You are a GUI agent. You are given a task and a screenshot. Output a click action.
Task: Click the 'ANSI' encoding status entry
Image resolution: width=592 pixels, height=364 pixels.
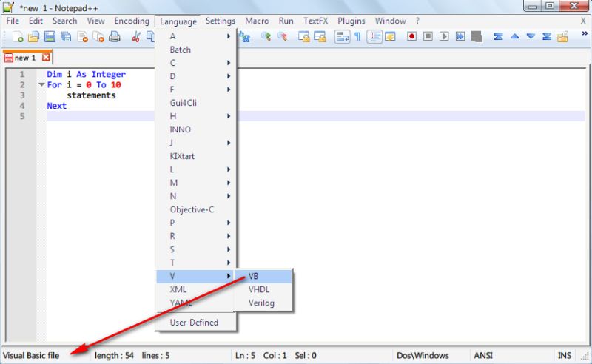point(483,356)
